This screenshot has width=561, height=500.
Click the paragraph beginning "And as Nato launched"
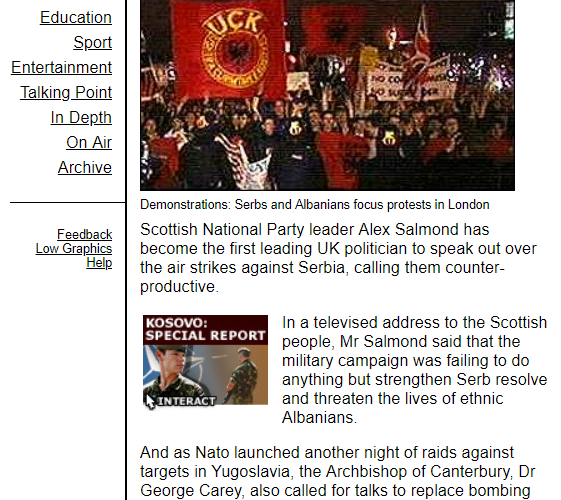pyautogui.click(x=337, y=471)
